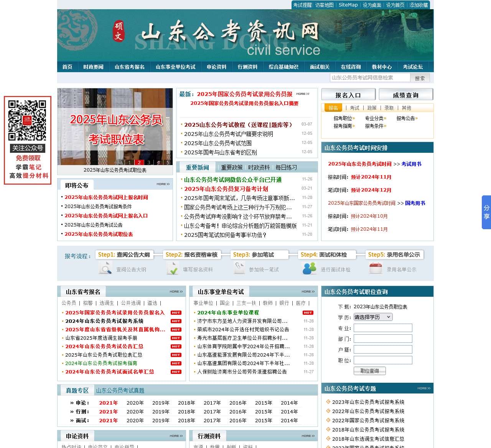Click inside the 户籍 input field
Screen dimensions: 491x448
click(x=382, y=349)
